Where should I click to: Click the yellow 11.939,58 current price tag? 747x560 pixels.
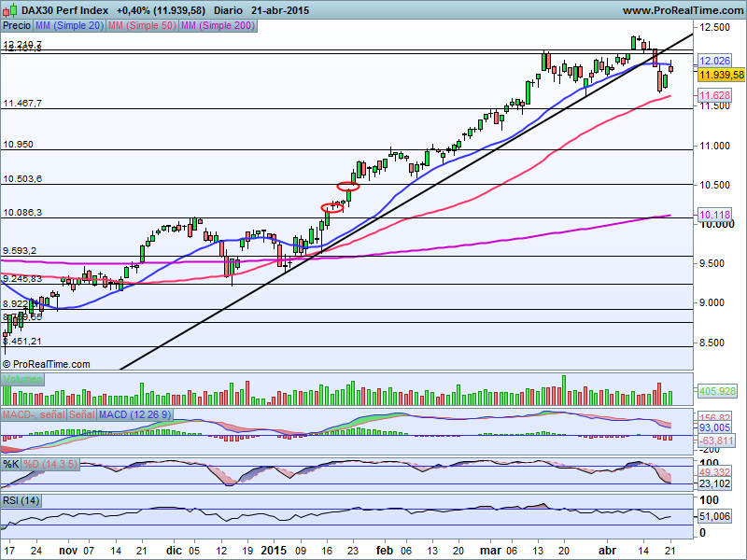pos(722,75)
